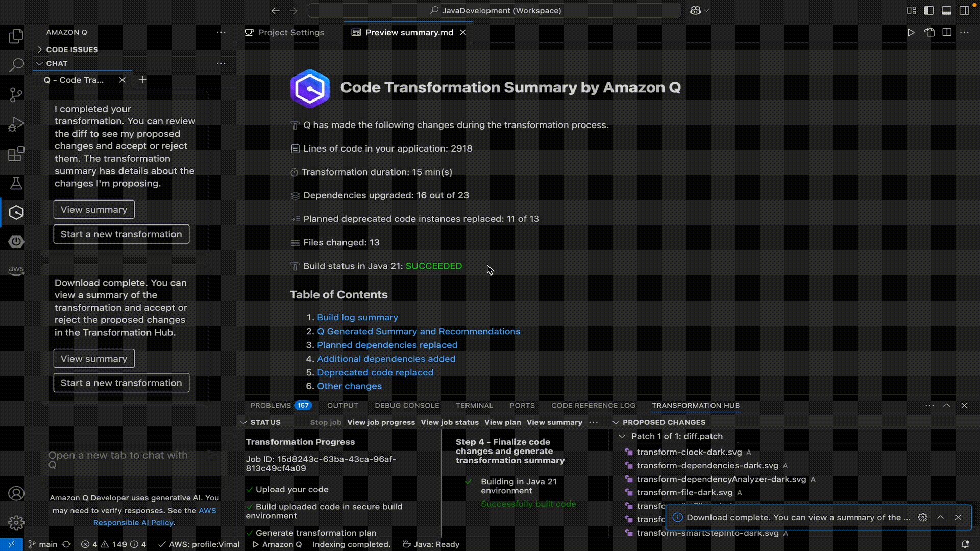Viewport: 980px width, 551px height.
Task: Collapse Patch 1 of 1: diff.patch
Action: point(623,436)
